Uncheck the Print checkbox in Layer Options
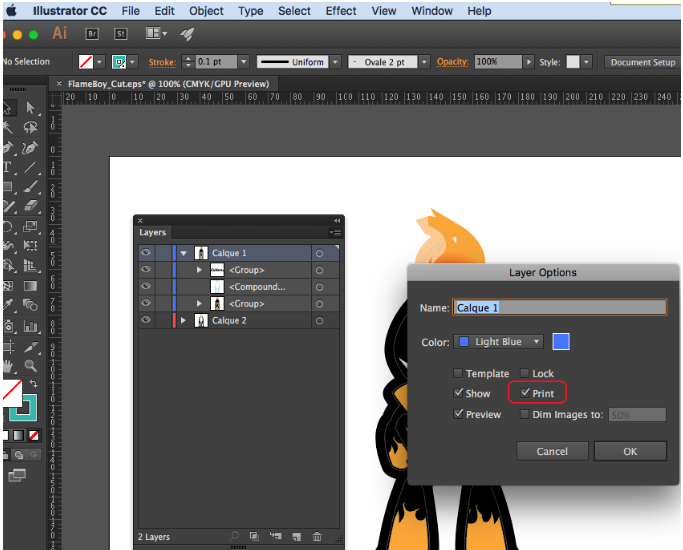 click(525, 393)
